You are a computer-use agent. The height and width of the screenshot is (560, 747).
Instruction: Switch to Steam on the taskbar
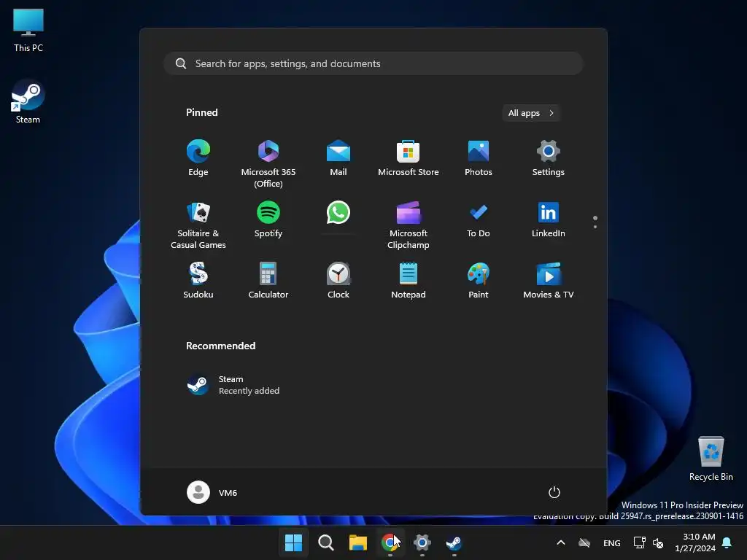454,542
